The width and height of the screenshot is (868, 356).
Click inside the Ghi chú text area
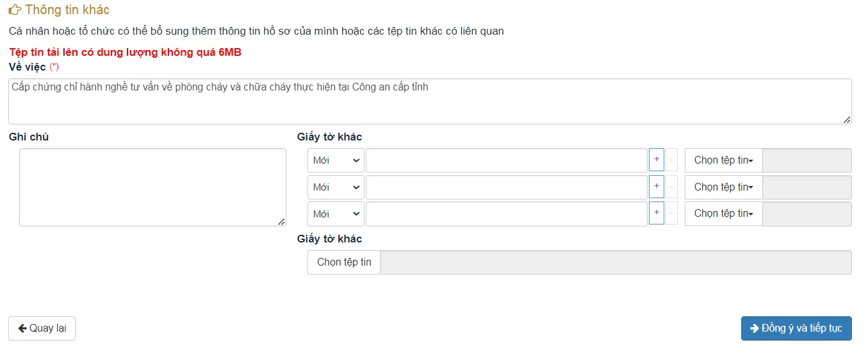click(x=152, y=187)
